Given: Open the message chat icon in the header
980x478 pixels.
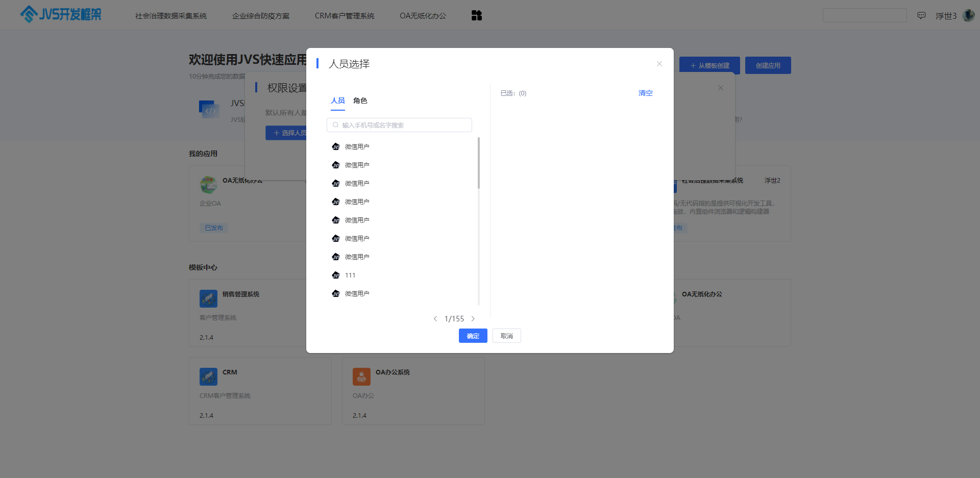Looking at the screenshot, I should (921, 15).
